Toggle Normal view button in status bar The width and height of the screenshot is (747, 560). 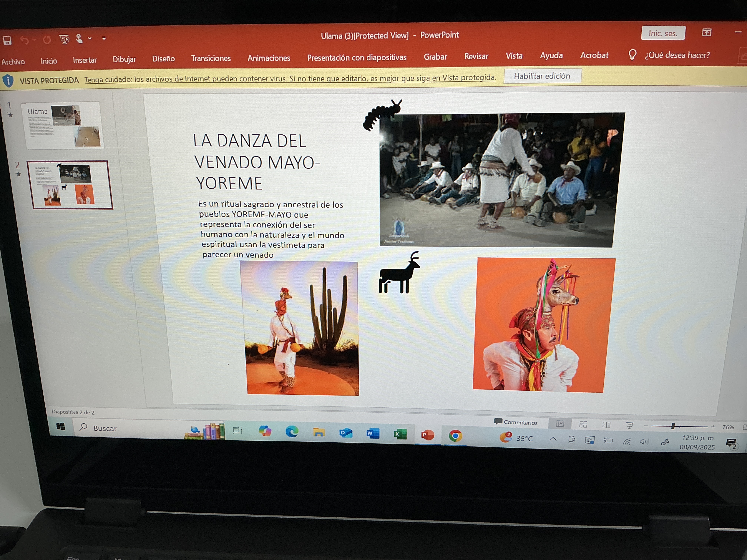[560, 424]
